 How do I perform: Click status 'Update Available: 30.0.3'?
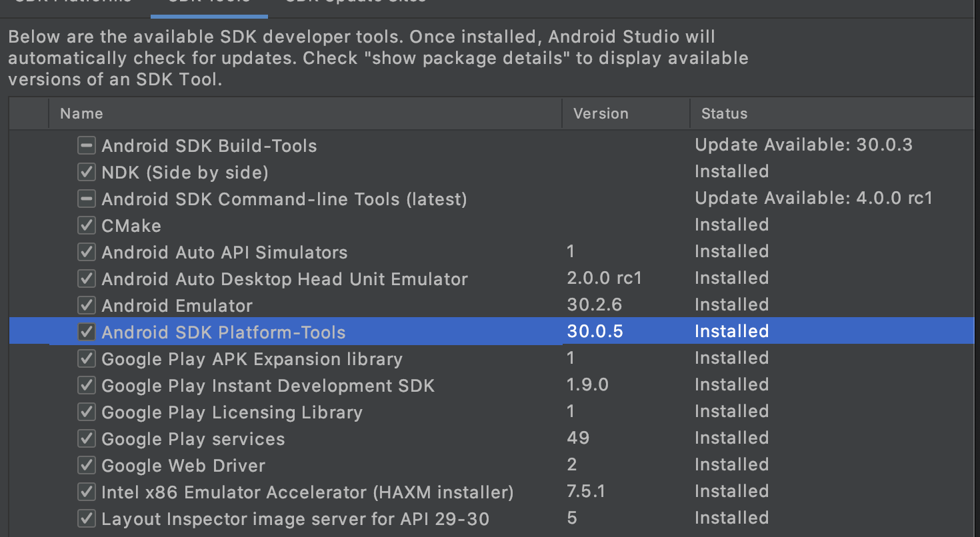(x=803, y=145)
